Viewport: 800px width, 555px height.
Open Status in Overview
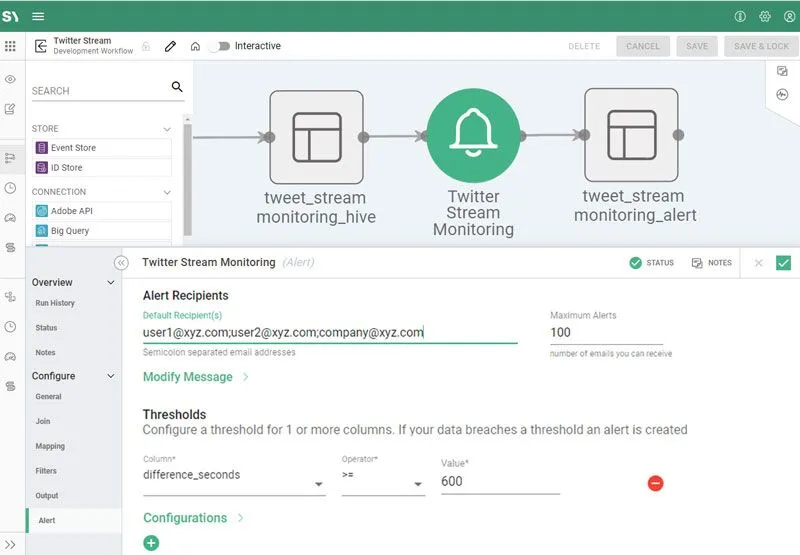[46, 327]
